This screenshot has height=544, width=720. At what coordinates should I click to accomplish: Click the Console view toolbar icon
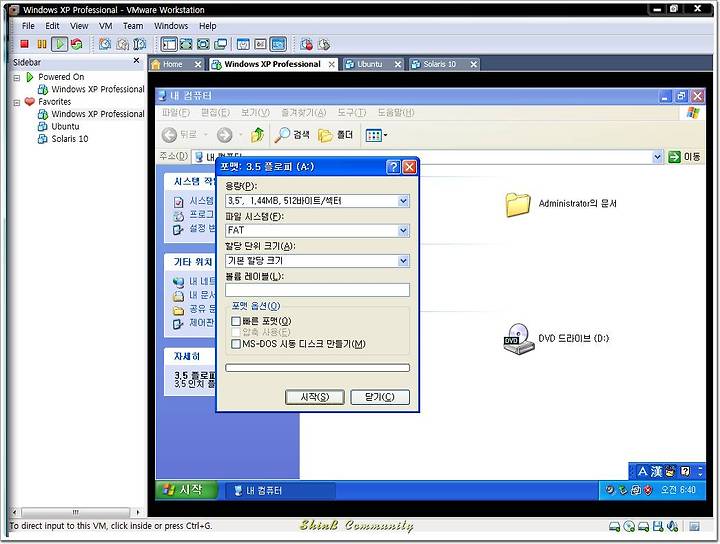point(278,44)
